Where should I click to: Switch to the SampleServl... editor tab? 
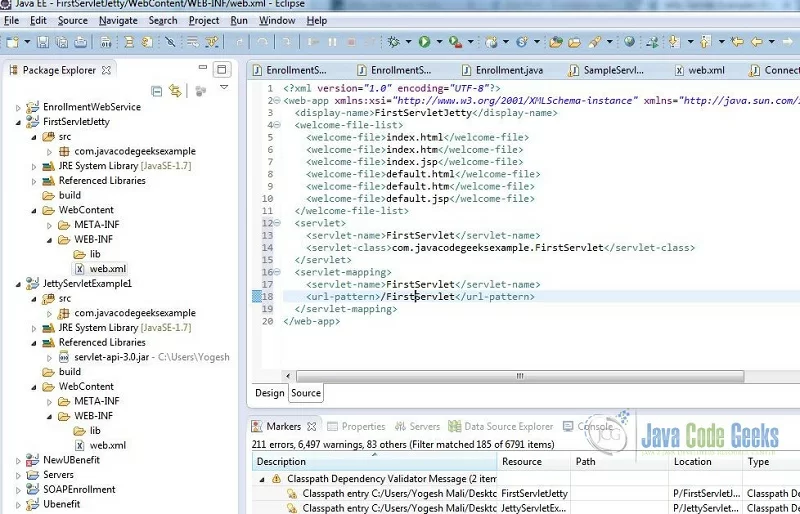tap(607, 70)
